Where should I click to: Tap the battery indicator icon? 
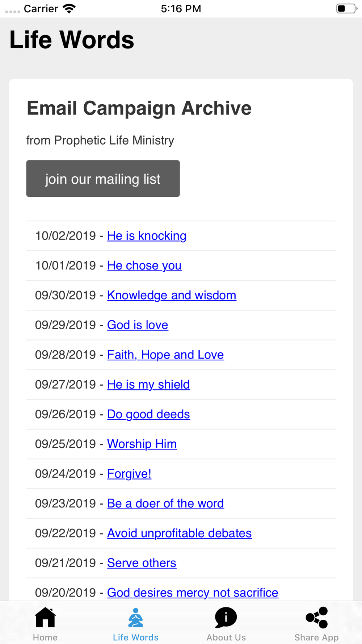346,8
